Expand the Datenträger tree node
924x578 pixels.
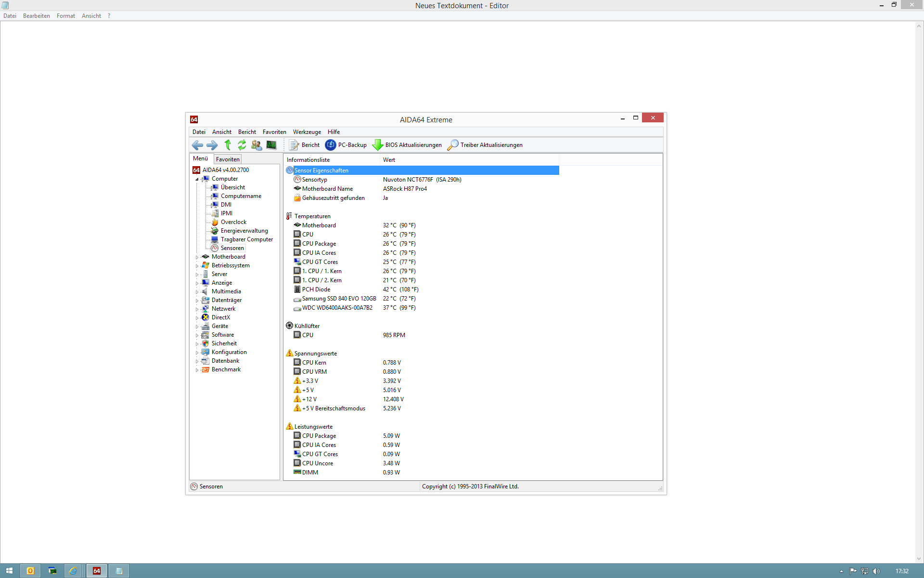[x=197, y=301]
